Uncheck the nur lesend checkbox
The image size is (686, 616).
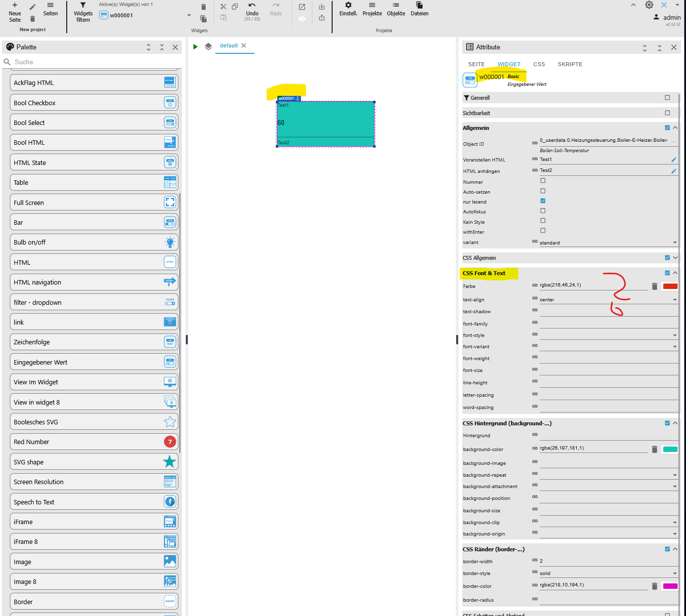pyautogui.click(x=543, y=201)
